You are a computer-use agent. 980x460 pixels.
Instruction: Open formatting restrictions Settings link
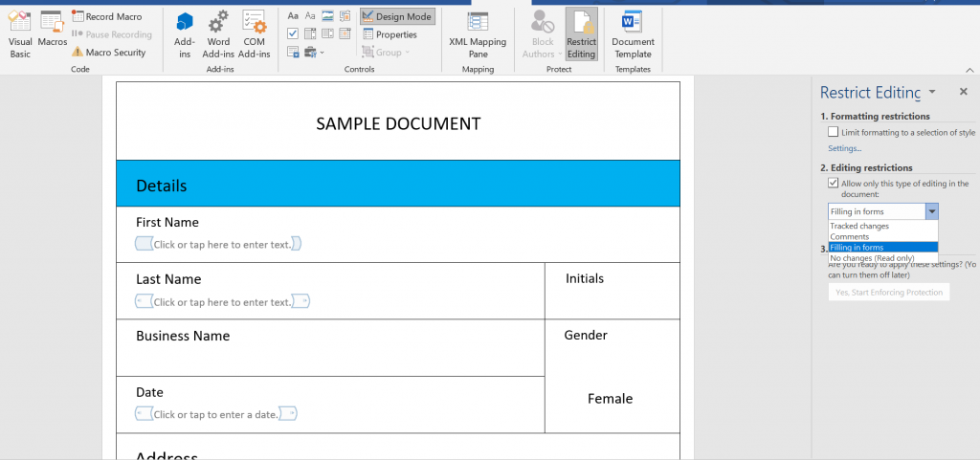pos(844,148)
